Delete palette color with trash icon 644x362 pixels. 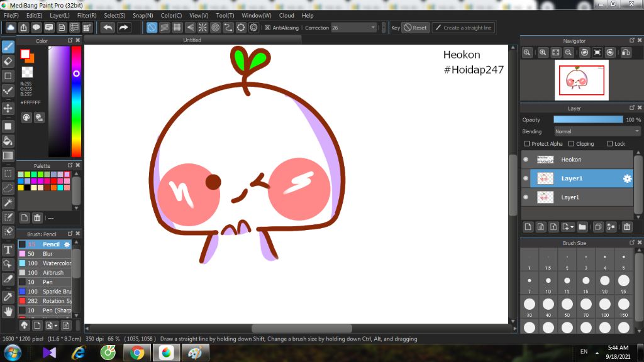click(37, 217)
